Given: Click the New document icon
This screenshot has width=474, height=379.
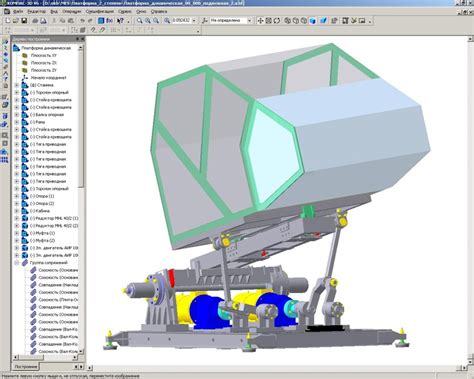Looking at the screenshot, I should point(8,21).
